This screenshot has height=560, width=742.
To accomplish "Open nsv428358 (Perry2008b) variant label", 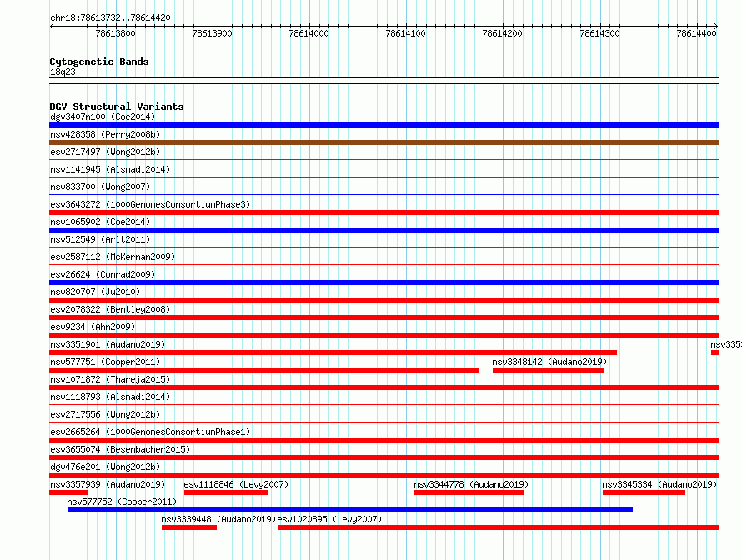I will (105, 134).
